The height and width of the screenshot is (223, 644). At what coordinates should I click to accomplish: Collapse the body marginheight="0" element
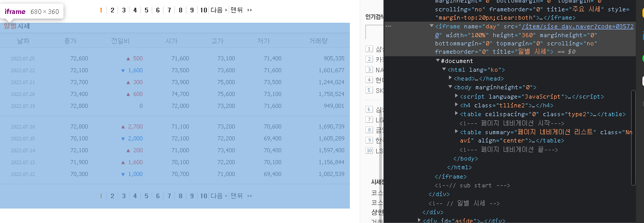450,87
